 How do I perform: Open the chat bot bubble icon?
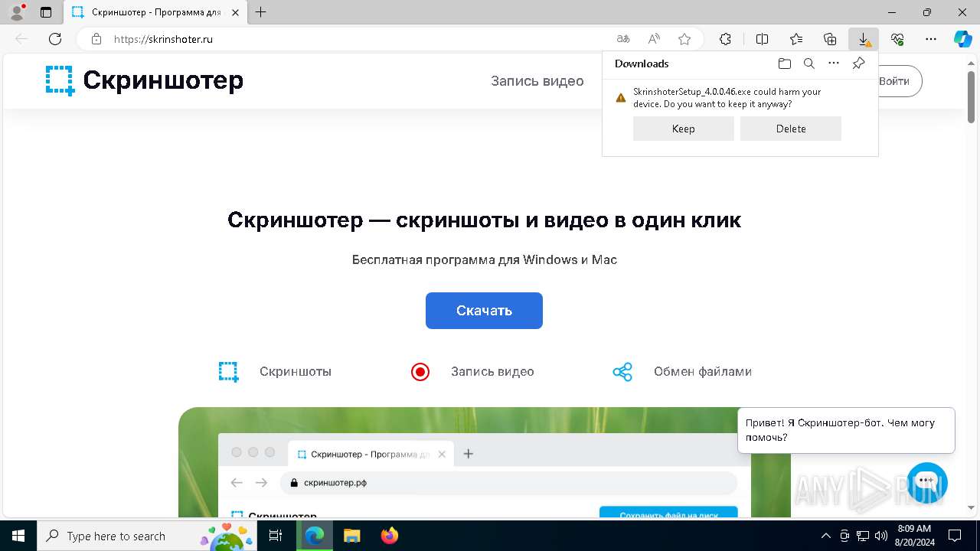pyautogui.click(x=927, y=482)
